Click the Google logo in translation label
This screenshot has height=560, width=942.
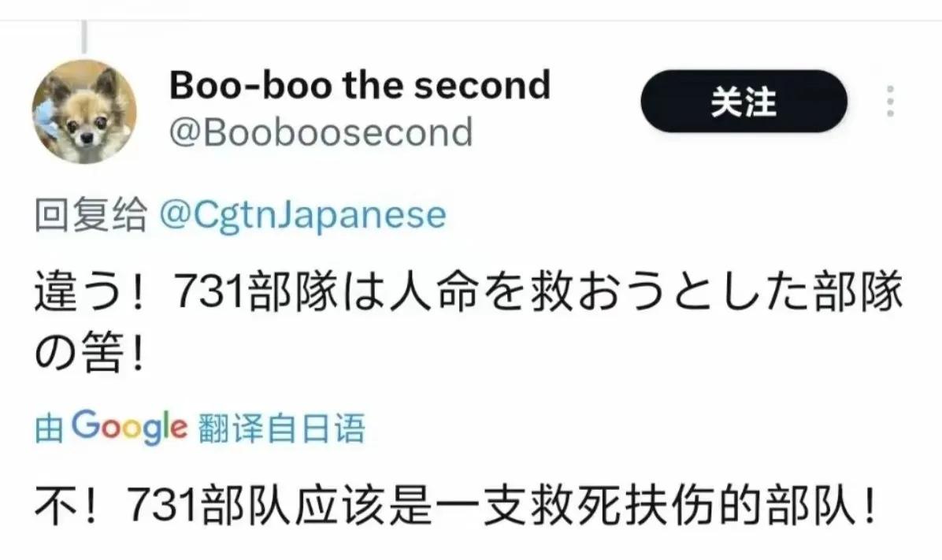[129, 427]
